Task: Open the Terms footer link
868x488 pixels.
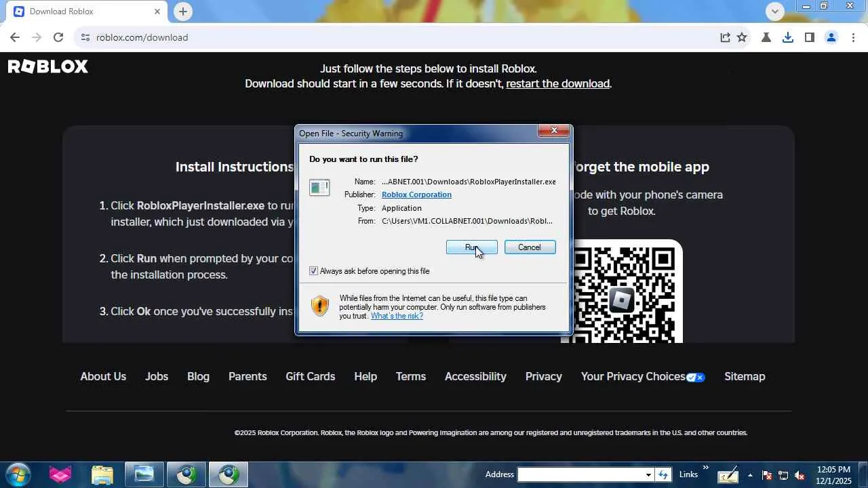Action: pyautogui.click(x=411, y=377)
